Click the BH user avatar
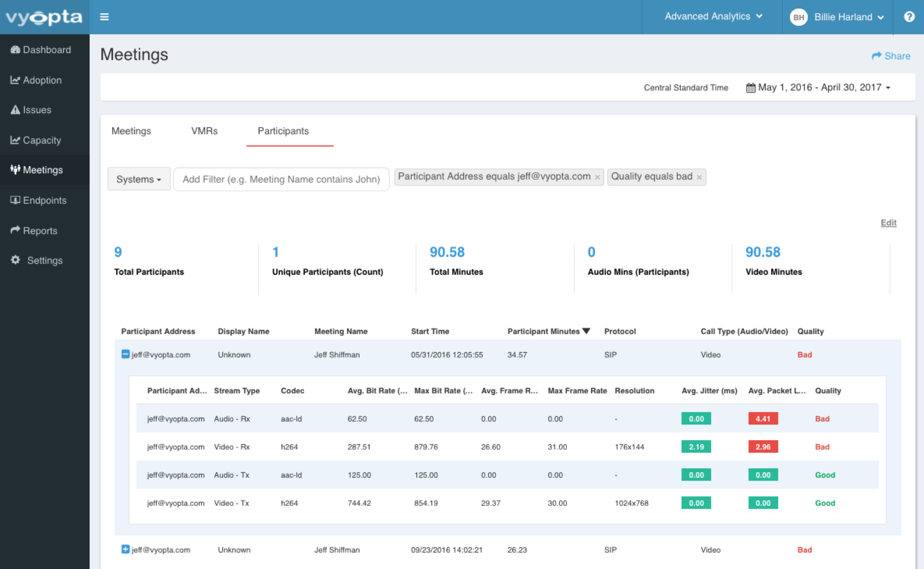924x569 pixels. pos(798,17)
